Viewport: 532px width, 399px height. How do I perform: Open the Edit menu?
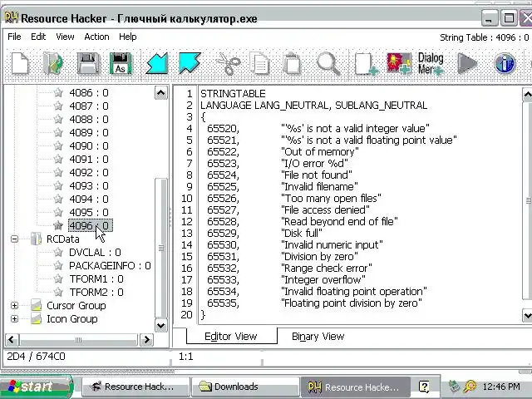pyautogui.click(x=38, y=37)
